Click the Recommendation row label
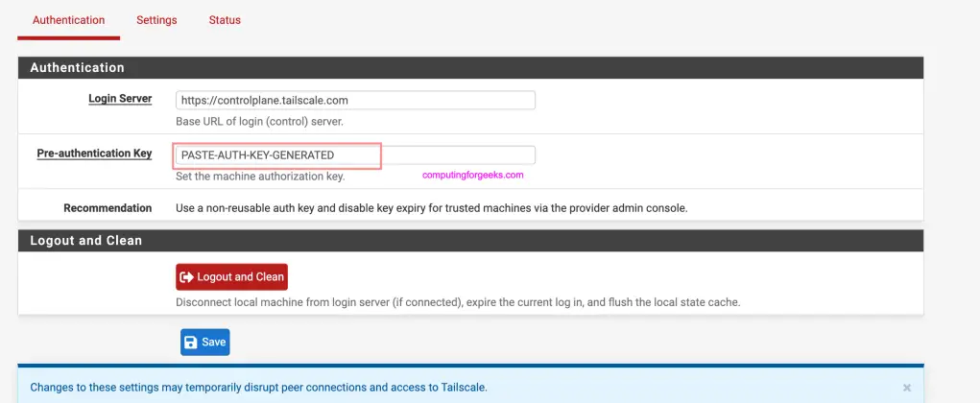980x403 pixels. point(108,208)
